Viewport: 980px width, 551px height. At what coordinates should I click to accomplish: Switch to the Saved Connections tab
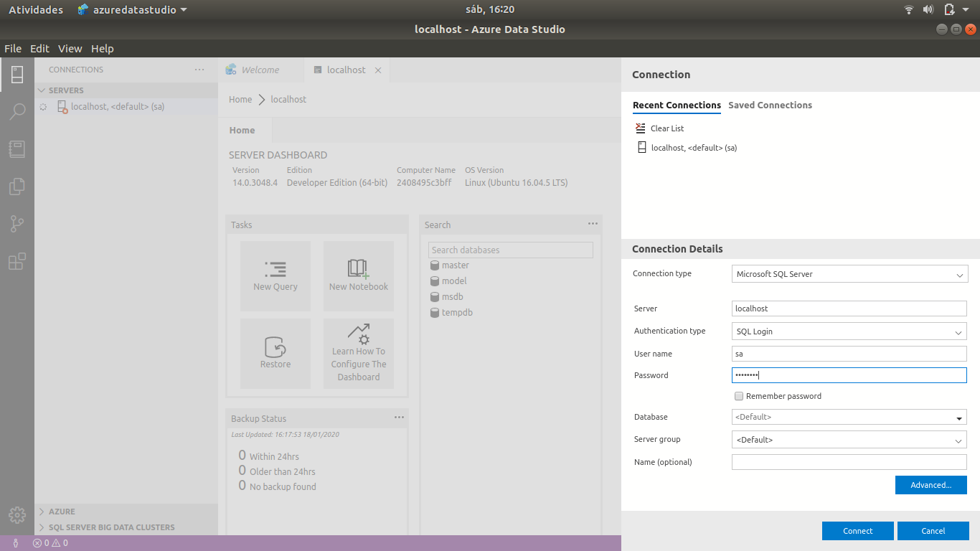tap(770, 105)
